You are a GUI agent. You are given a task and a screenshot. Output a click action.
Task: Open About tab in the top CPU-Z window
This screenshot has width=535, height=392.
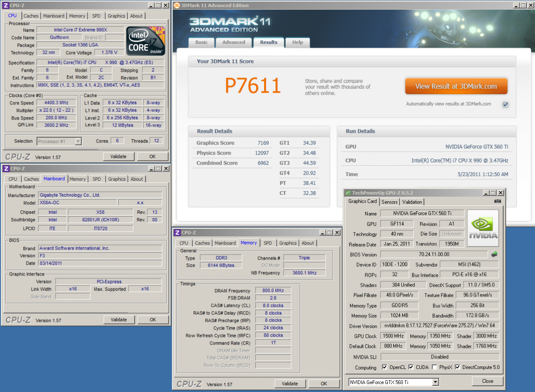point(136,16)
